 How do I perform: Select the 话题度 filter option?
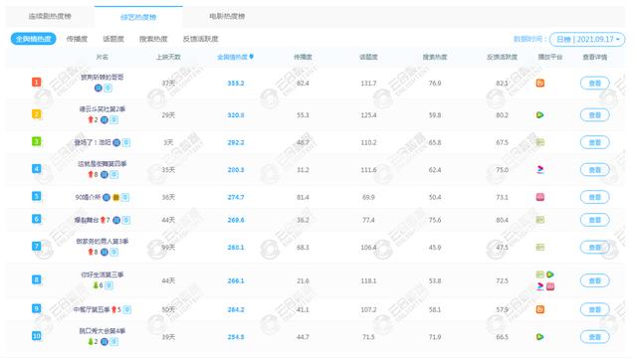point(113,39)
